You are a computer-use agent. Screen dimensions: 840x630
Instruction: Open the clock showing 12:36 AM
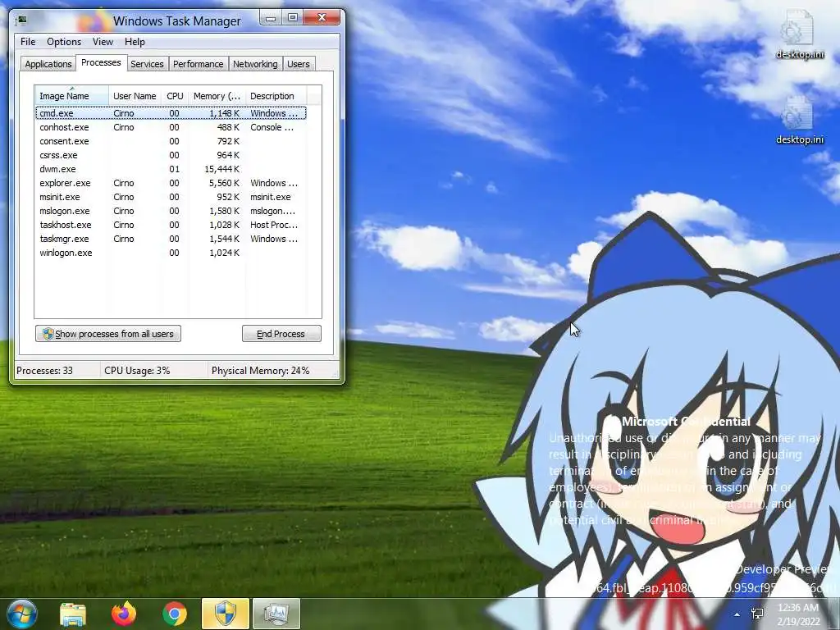coord(798,614)
